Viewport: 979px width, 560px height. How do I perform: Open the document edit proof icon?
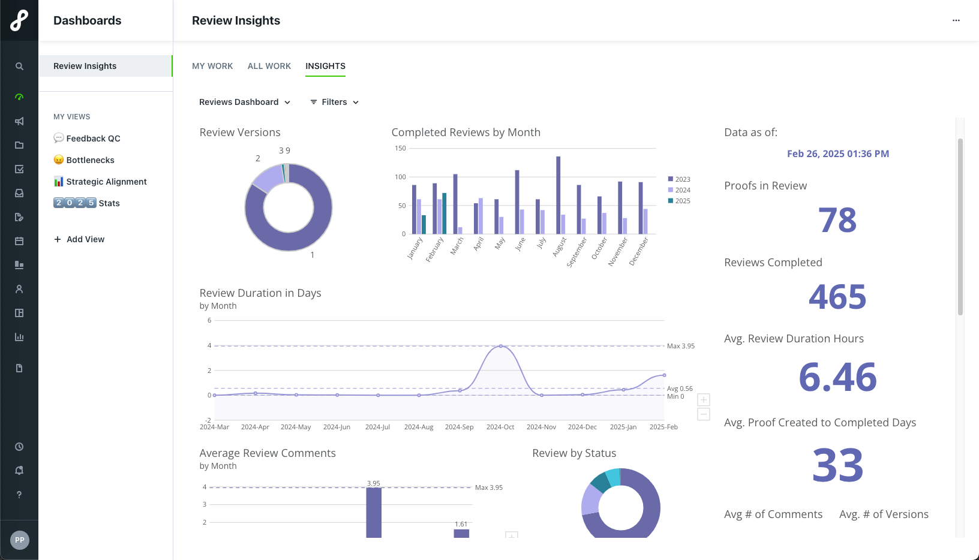pyautogui.click(x=19, y=217)
